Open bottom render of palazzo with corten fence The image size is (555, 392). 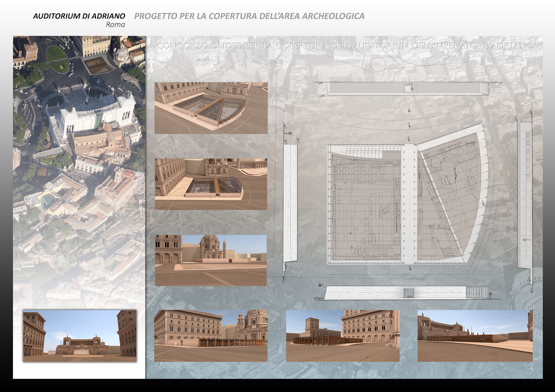point(211,336)
